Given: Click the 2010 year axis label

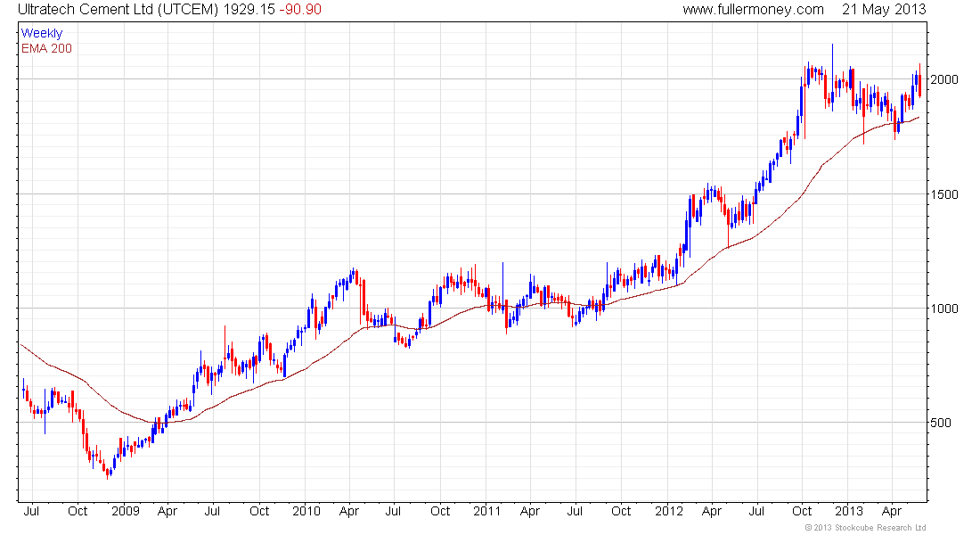Looking at the screenshot, I should [306, 511].
